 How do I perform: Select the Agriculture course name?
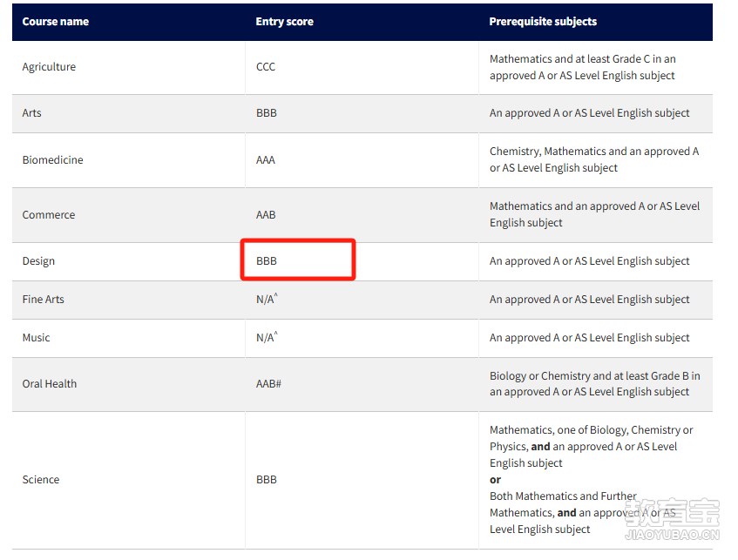(49, 67)
